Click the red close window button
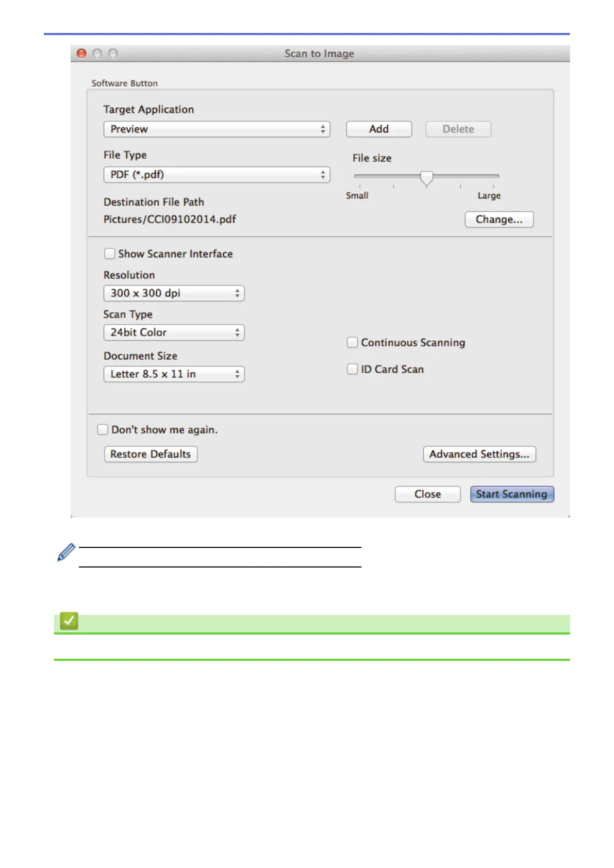Screen dimensions: 614x868 click(x=81, y=53)
